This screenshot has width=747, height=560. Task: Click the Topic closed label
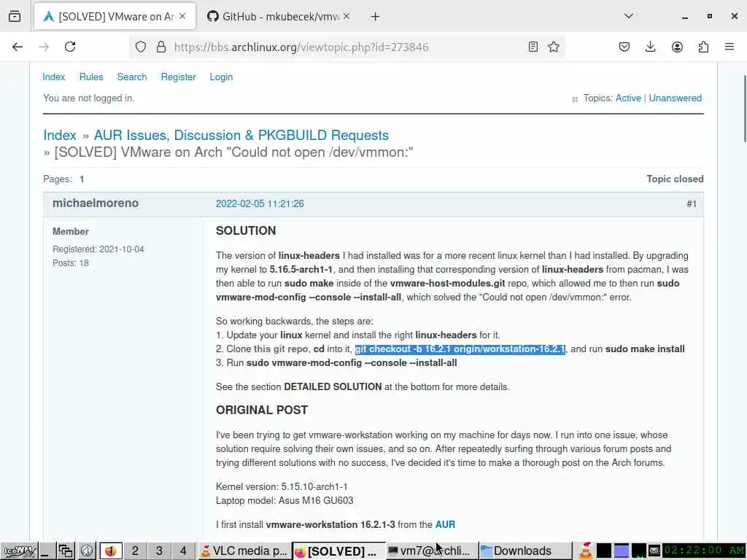[675, 179]
